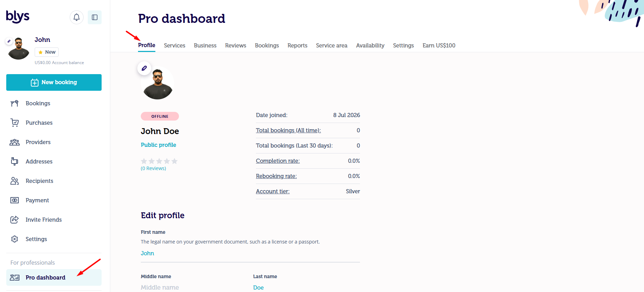Collapse the sidebar panel toggle

(95, 17)
